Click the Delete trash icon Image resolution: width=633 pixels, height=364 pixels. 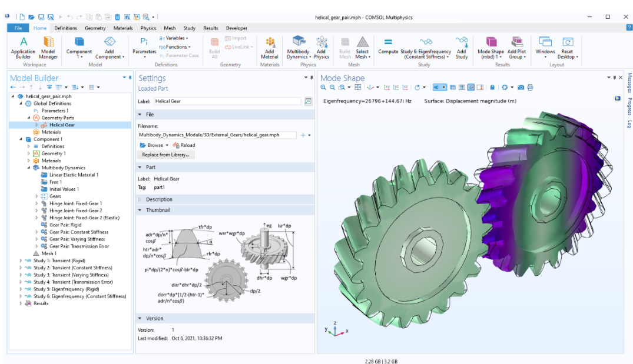point(118,17)
